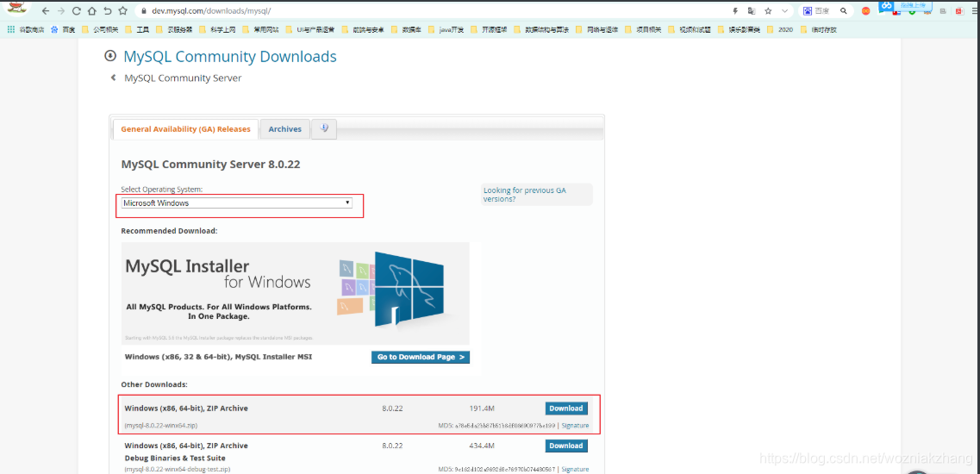
Task: Open the 数据库 bookmark folder
Action: 405,29
